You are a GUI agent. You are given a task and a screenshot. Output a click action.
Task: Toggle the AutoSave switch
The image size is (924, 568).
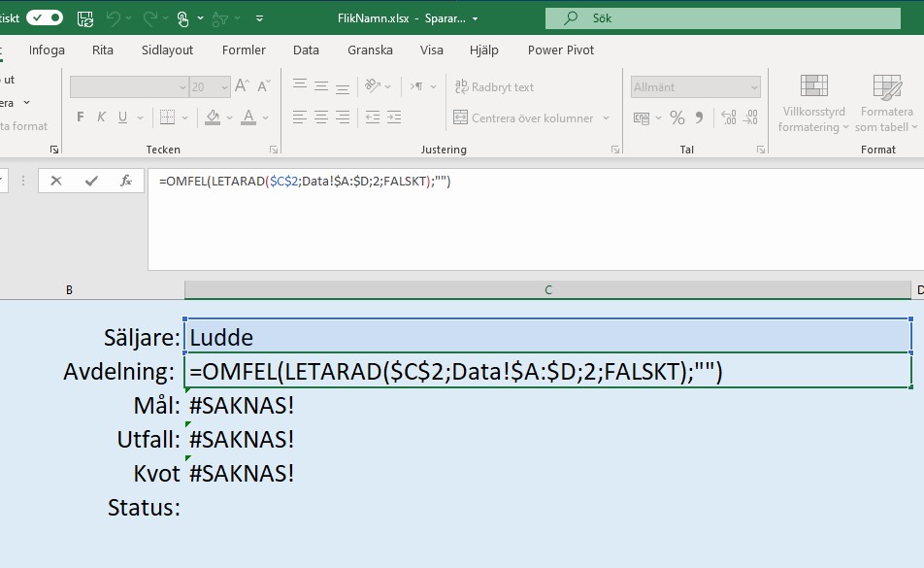pyautogui.click(x=44, y=17)
